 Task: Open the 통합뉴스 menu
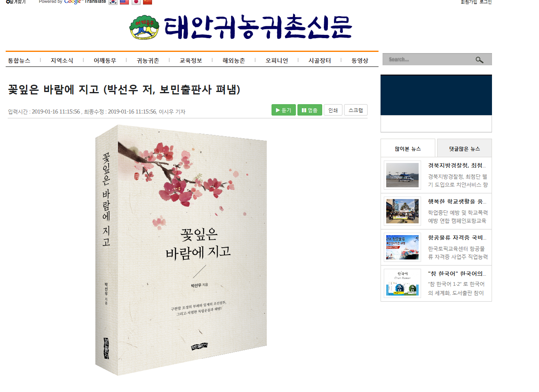click(19, 60)
